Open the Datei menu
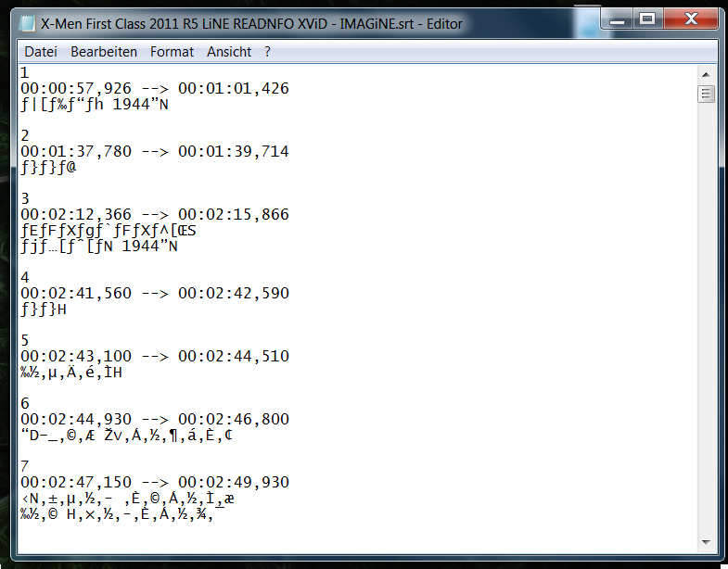 (41, 52)
